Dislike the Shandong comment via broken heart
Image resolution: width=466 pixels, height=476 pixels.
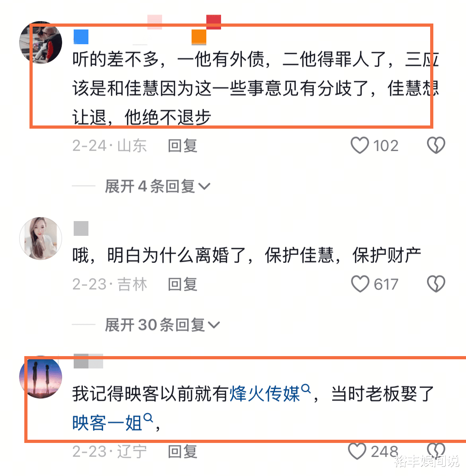click(436, 145)
